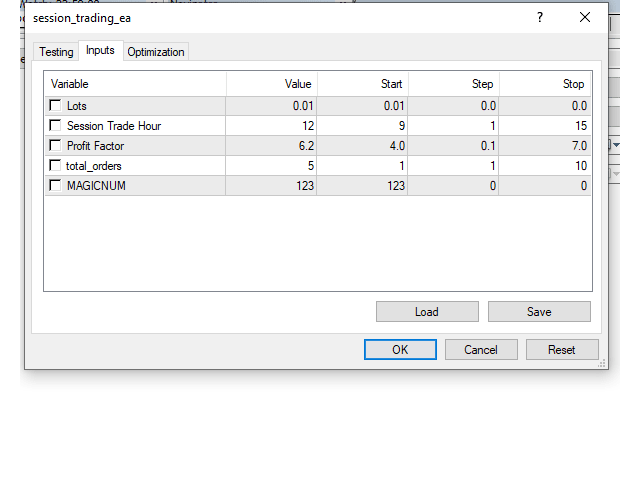Enable the MAGICNUM checkbox
This screenshot has height=480, width=640.
pyautogui.click(x=55, y=185)
